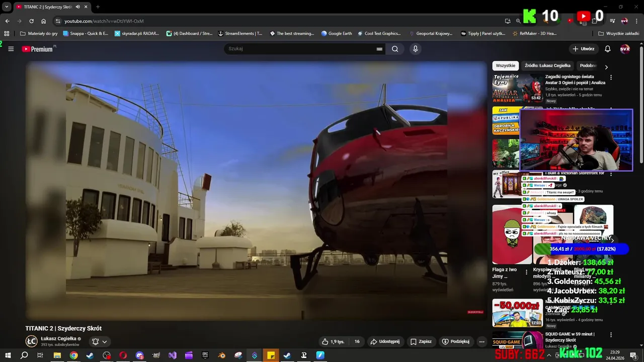Open StreamElements bookmark
644x362 pixels.
[240, 33]
